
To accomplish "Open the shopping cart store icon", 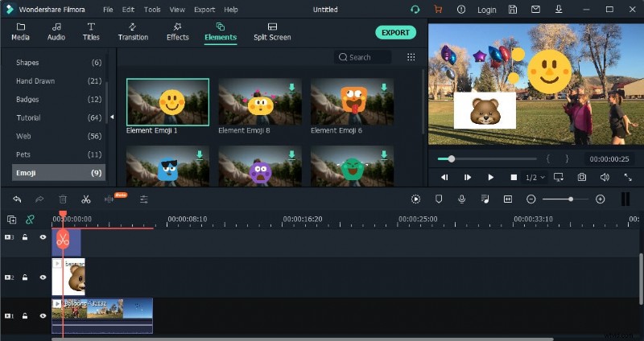I will [x=438, y=10].
